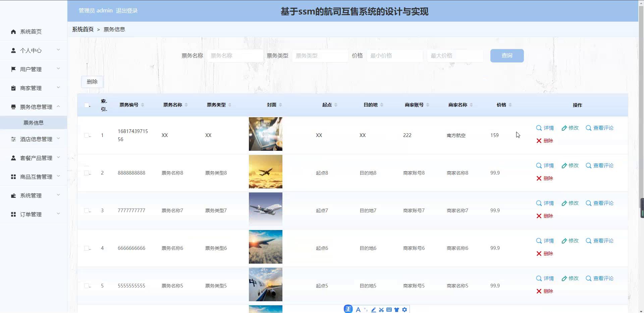This screenshot has width=644, height=313.
Task: Expand 用户管理 with its chevron
Action: [58, 69]
